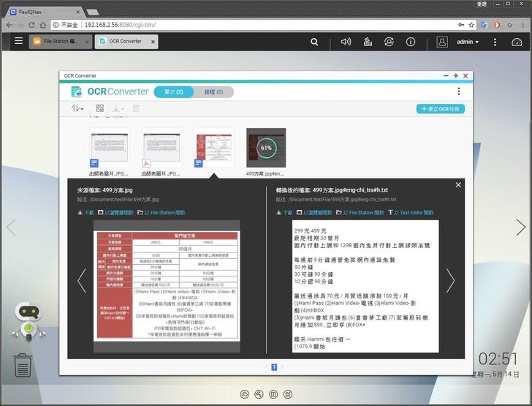Click the 61% progress thumbnail
The height and width of the screenshot is (406, 532).
(266, 148)
